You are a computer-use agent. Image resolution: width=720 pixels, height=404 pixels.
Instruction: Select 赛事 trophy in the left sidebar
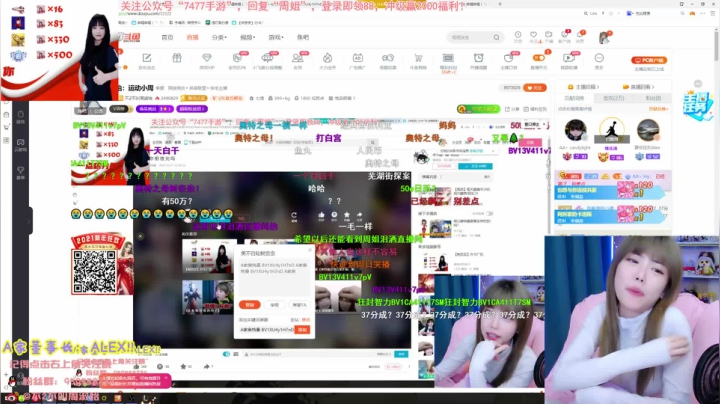[21, 173]
